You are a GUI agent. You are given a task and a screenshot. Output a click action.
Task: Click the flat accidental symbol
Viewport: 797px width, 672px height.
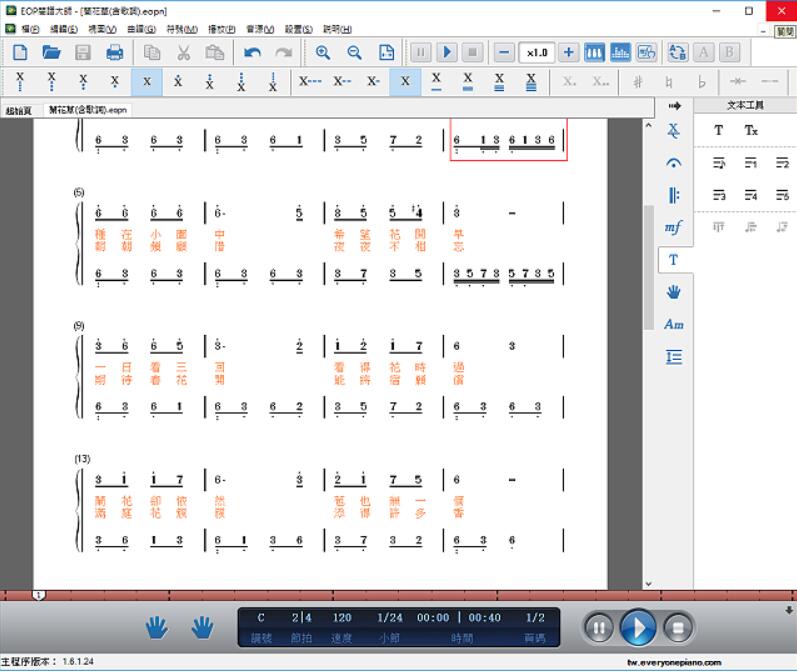(701, 82)
